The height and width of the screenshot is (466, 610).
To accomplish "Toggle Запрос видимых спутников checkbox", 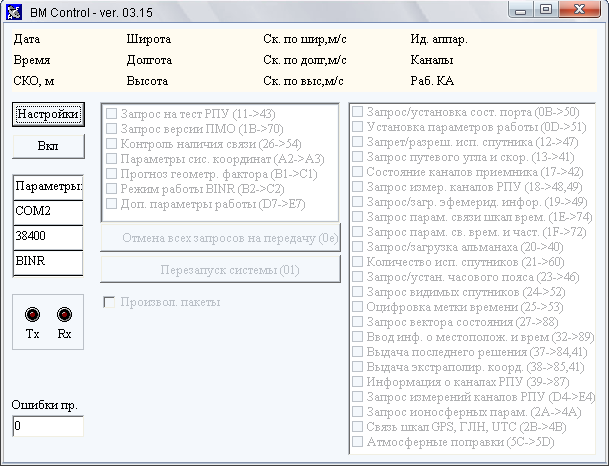I will (x=358, y=291).
